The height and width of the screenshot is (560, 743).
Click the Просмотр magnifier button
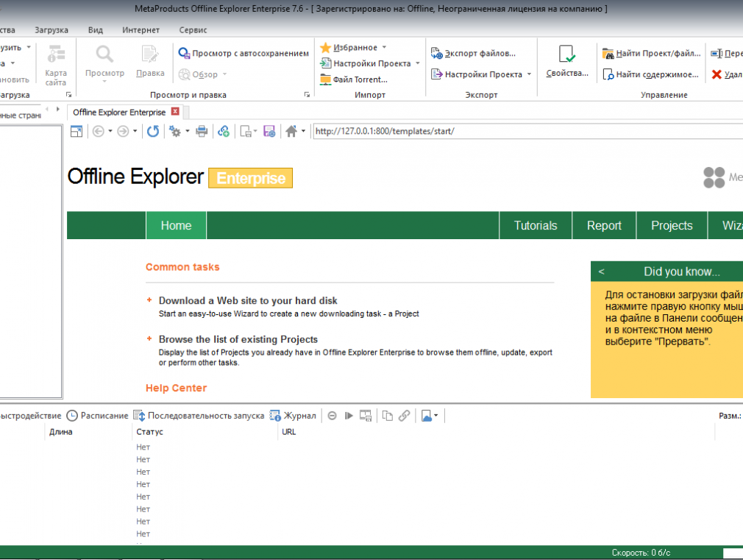pos(104,64)
